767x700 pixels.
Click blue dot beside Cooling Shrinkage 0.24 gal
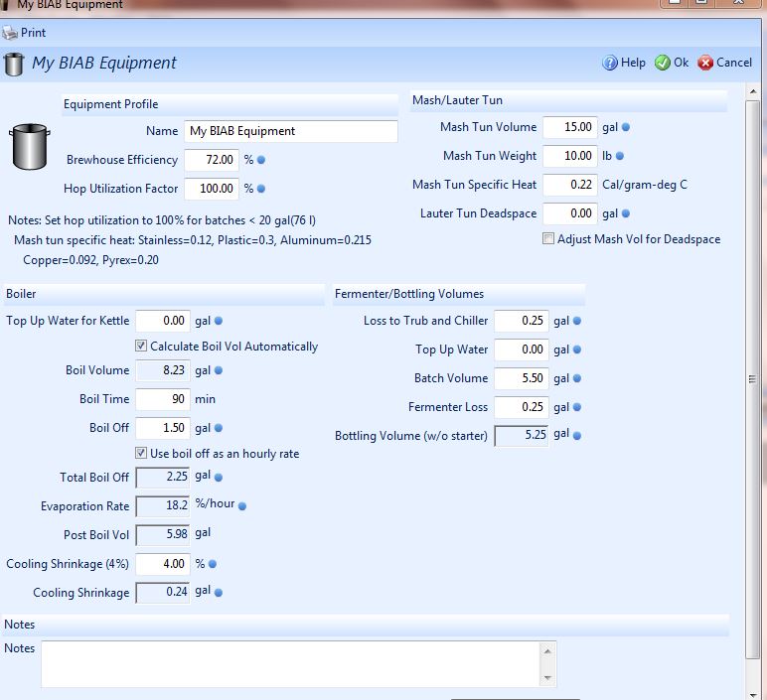[x=219, y=593]
